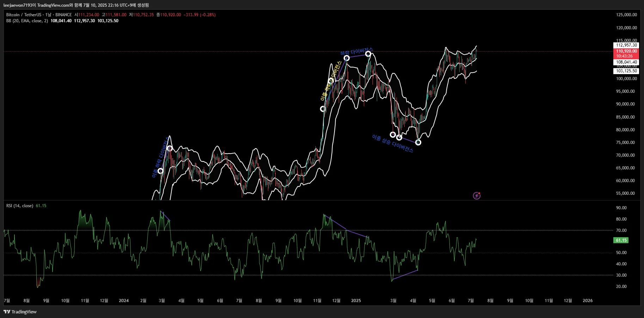Click the 2026 year label on time axis
Screen dimensions: 644x318
588,301
